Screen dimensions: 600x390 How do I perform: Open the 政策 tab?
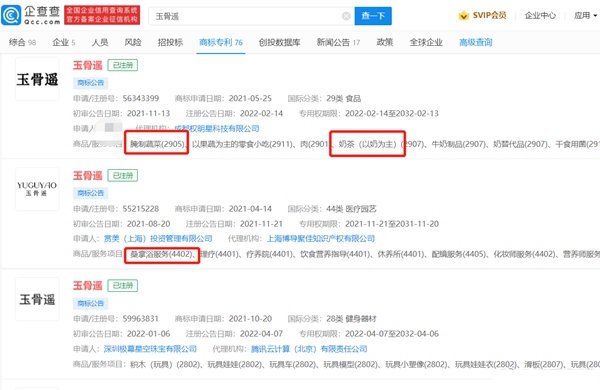point(385,42)
